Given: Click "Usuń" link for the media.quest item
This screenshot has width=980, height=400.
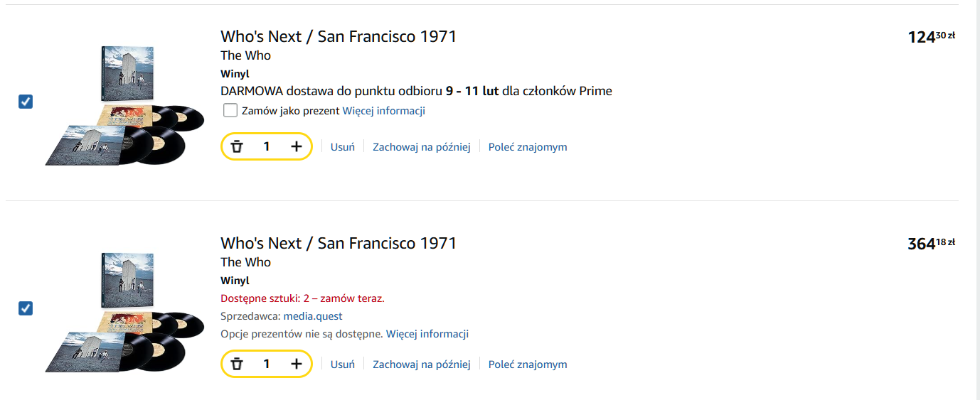Looking at the screenshot, I should (x=343, y=364).
